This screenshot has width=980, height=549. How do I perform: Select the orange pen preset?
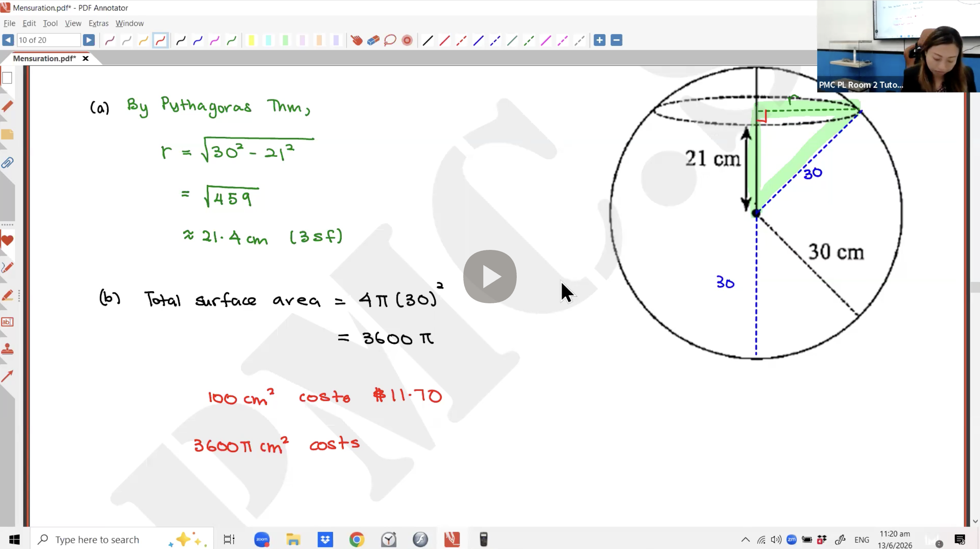pos(143,40)
